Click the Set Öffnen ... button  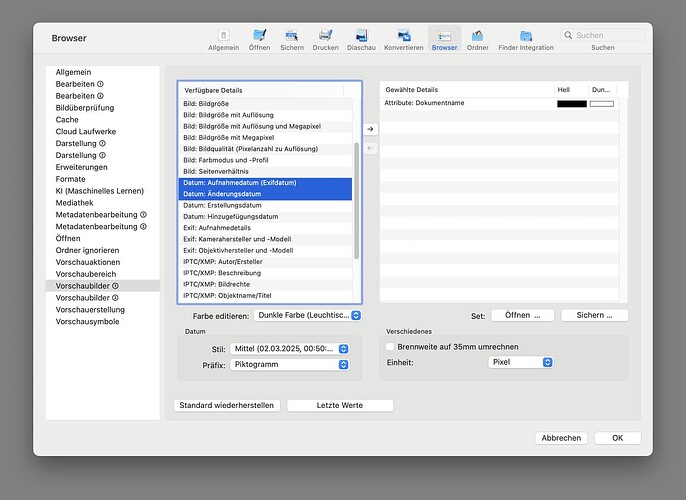(x=523, y=315)
